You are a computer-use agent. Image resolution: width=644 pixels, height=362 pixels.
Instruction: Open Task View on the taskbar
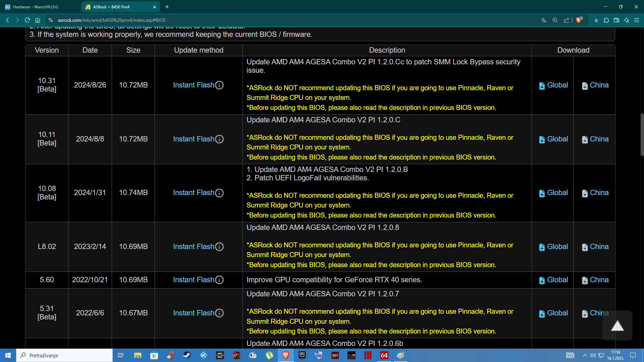pos(121,355)
